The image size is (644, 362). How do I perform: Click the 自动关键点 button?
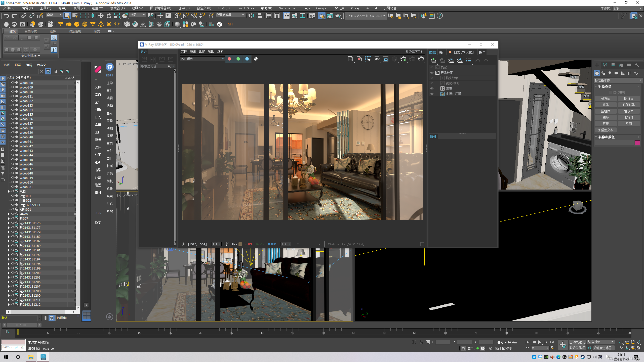[577, 342]
